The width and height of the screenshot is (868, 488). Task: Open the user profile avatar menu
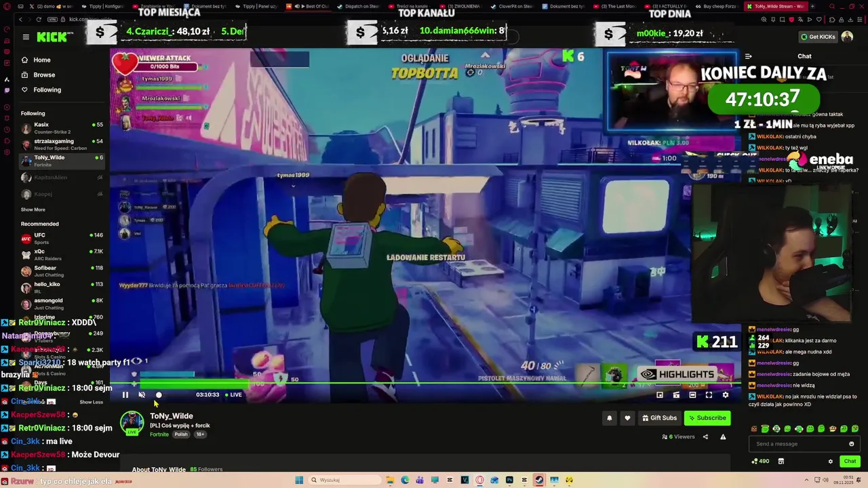click(847, 37)
